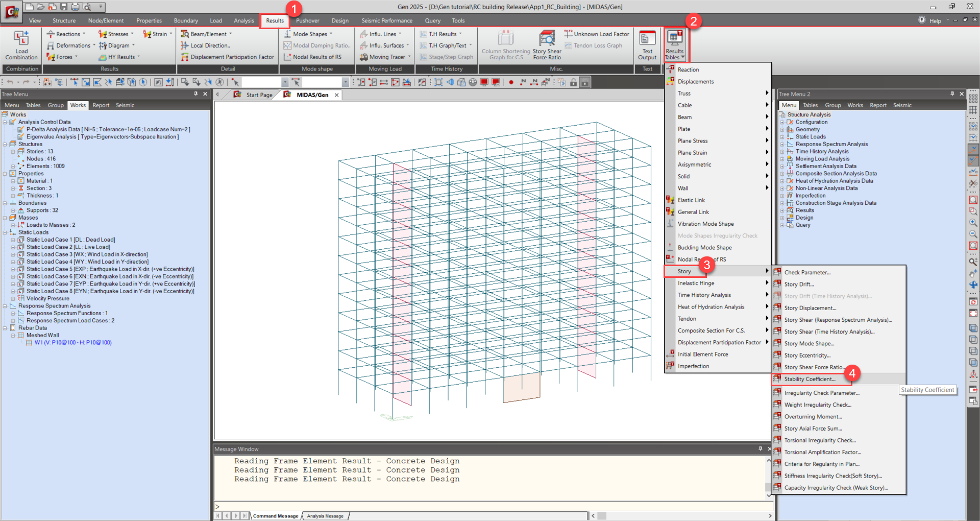Click the Results Tables button
The height and width of the screenshot is (521, 980).
click(x=674, y=45)
